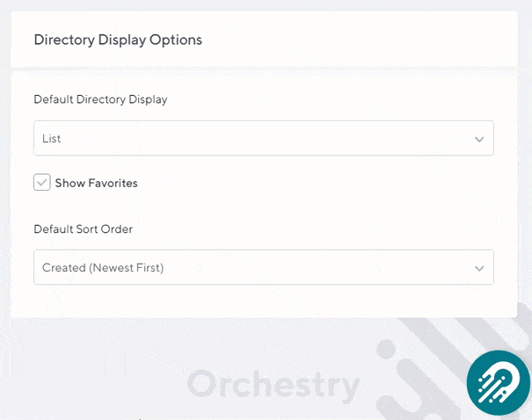Image resolution: width=532 pixels, height=420 pixels.
Task: Expand the Default Directory Display dropdown
Action: point(263,139)
